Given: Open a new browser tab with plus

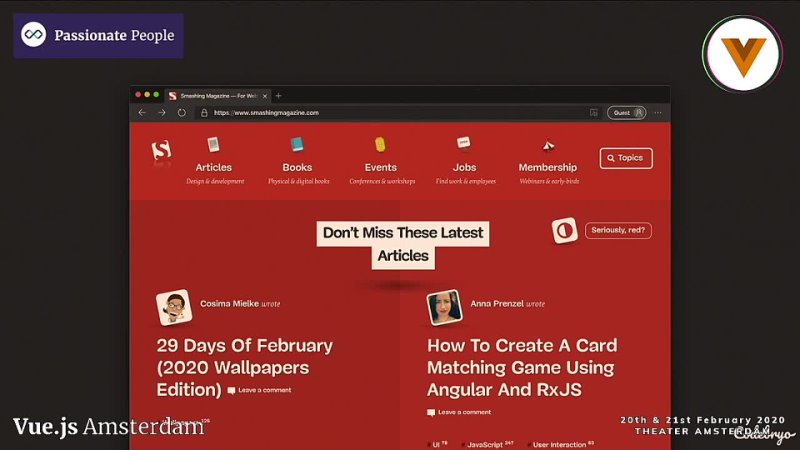Looking at the screenshot, I should pos(279,95).
